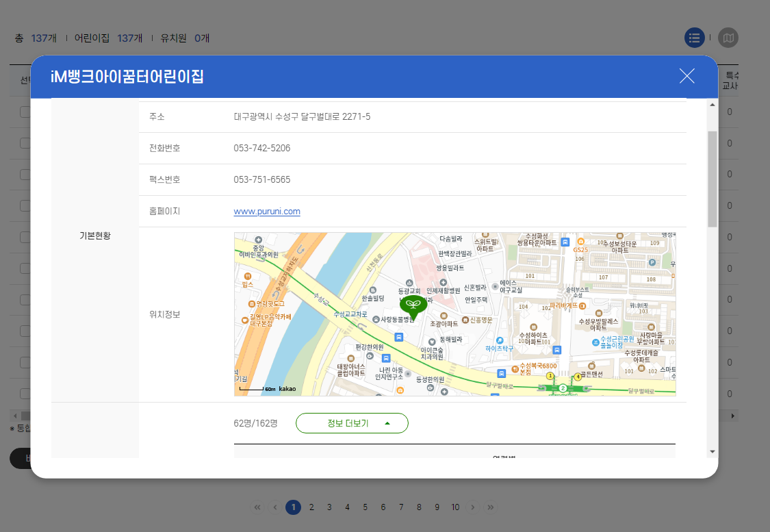The image size is (770, 532).
Task: Go to results page 3
Action: pos(329,507)
